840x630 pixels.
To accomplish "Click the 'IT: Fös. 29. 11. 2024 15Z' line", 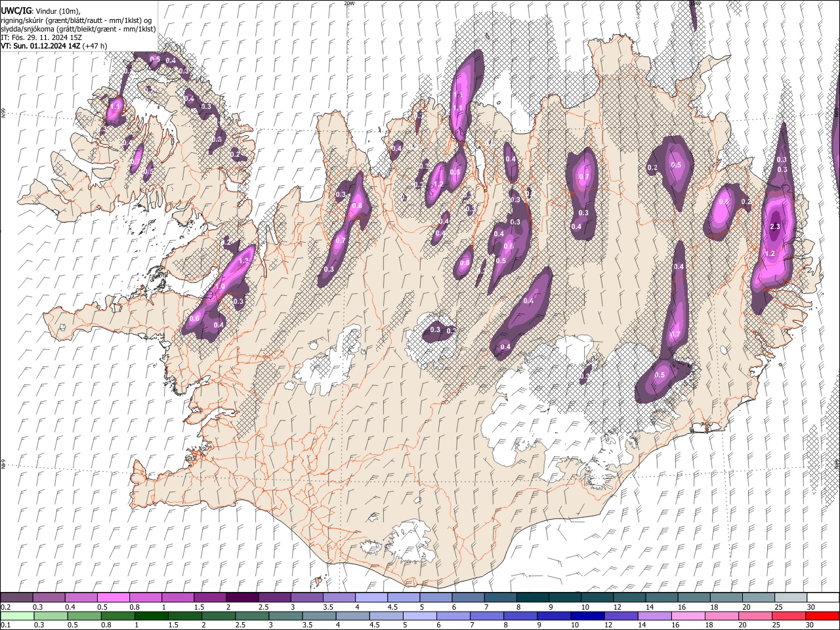I will coord(41,37).
